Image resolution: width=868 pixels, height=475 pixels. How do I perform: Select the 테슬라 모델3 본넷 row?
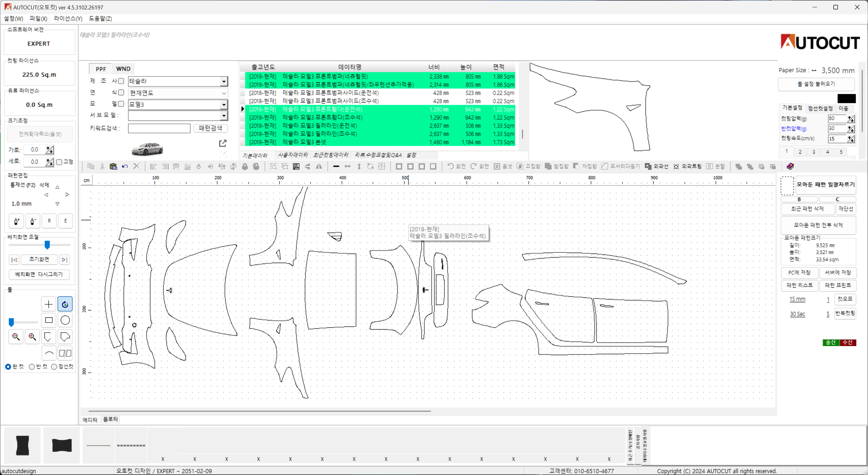pyautogui.click(x=380, y=142)
